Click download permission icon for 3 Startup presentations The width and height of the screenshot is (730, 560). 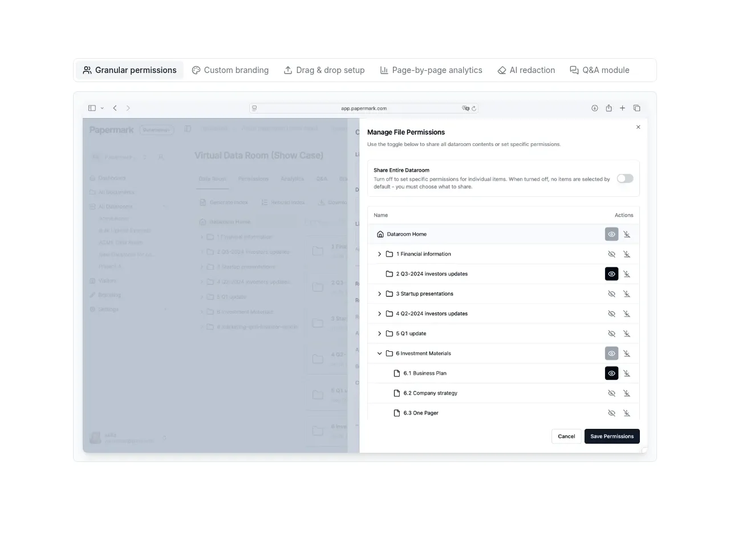627,294
